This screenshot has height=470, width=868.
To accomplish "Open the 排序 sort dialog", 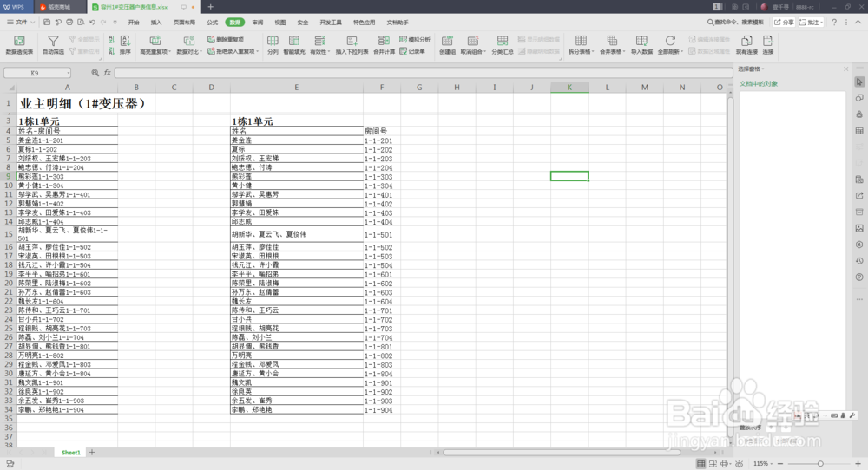I will pyautogui.click(x=125, y=44).
